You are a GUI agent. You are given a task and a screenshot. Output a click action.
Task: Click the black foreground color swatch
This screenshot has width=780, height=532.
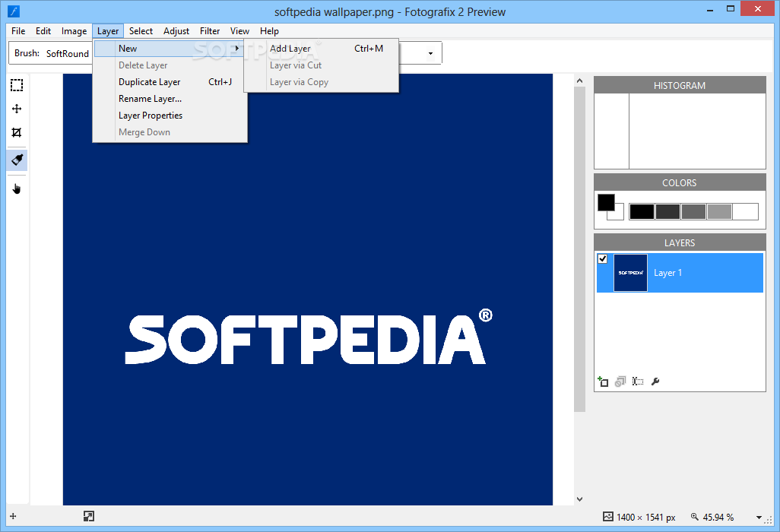[606, 202]
